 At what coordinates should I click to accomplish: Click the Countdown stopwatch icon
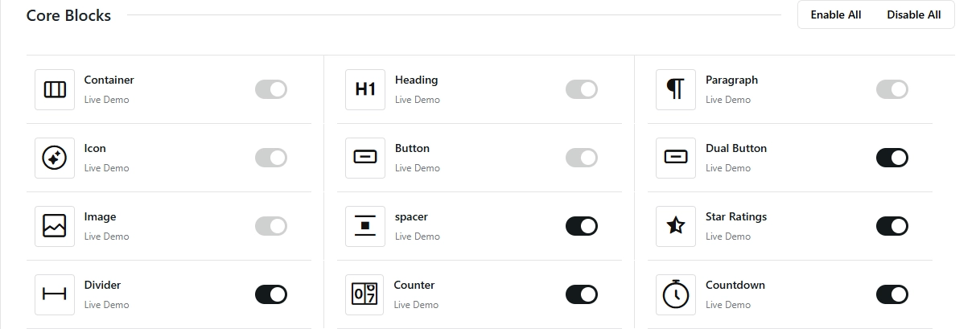[x=676, y=294]
